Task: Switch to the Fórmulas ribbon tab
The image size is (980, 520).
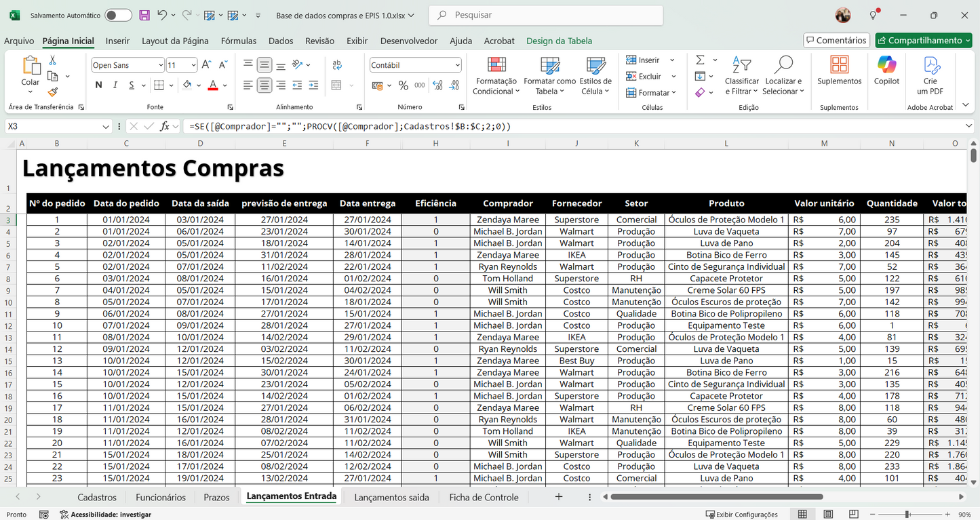Action: click(x=239, y=41)
